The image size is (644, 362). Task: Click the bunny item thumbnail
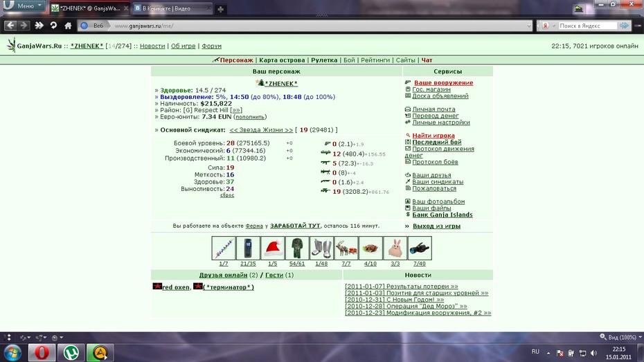coord(395,248)
